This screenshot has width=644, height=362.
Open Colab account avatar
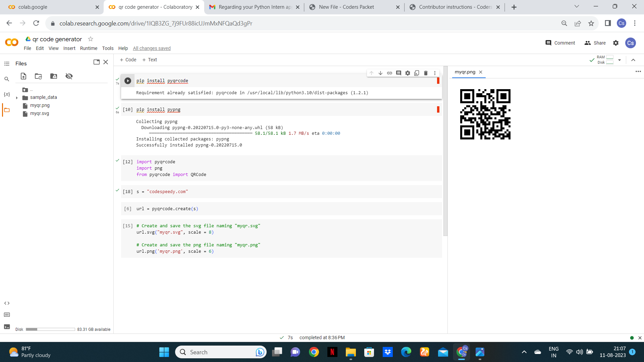coord(631,43)
